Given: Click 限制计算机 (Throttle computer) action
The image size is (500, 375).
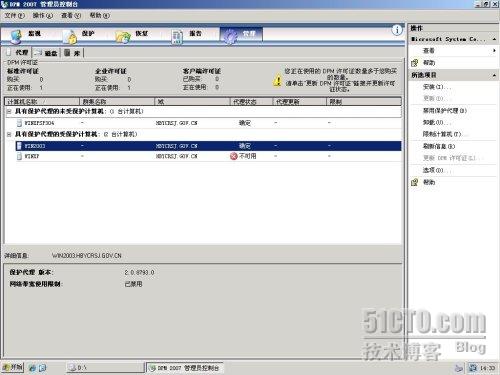Looking at the screenshot, I should coord(445,134).
